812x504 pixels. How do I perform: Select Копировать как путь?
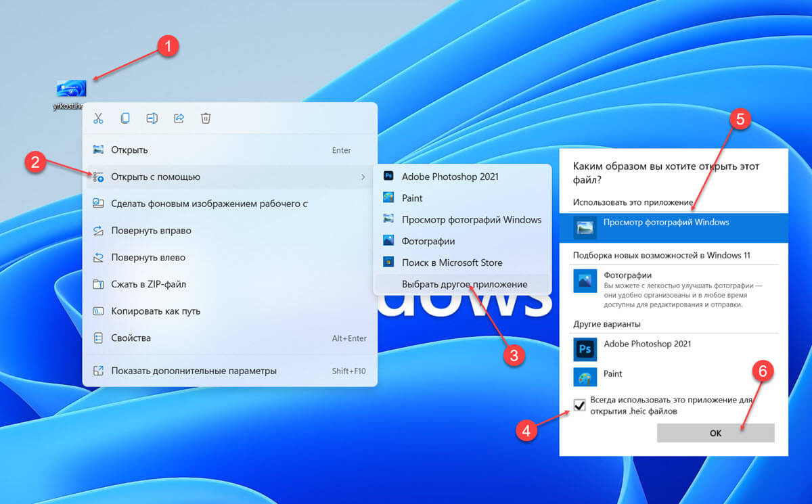pyautogui.click(x=230, y=311)
